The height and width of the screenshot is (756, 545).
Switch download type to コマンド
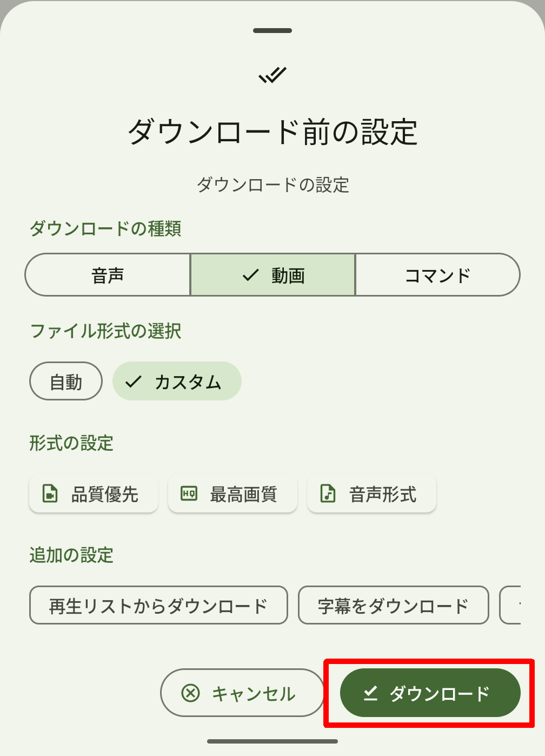click(437, 275)
